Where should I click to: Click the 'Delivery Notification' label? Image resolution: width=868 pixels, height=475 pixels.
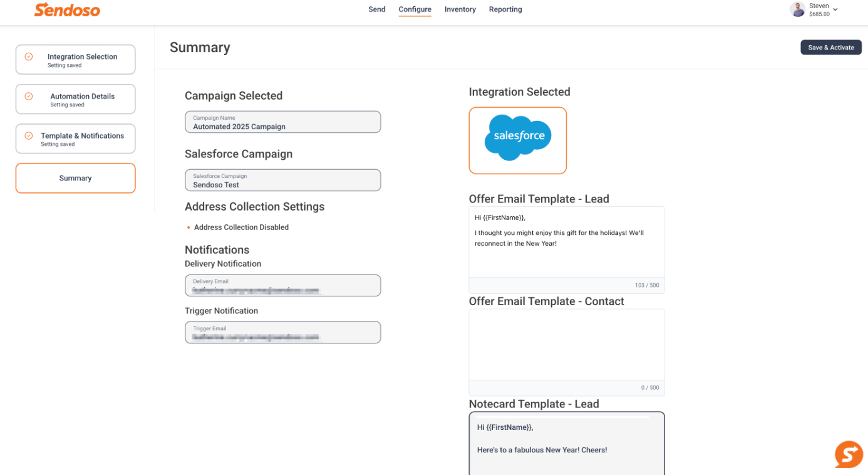(x=223, y=264)
